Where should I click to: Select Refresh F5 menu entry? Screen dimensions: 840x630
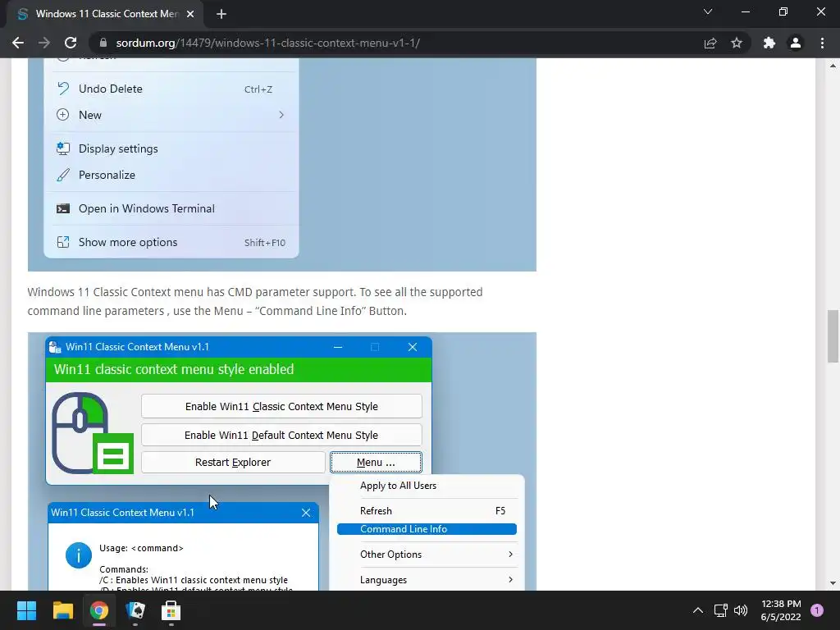tap(427, 511)
